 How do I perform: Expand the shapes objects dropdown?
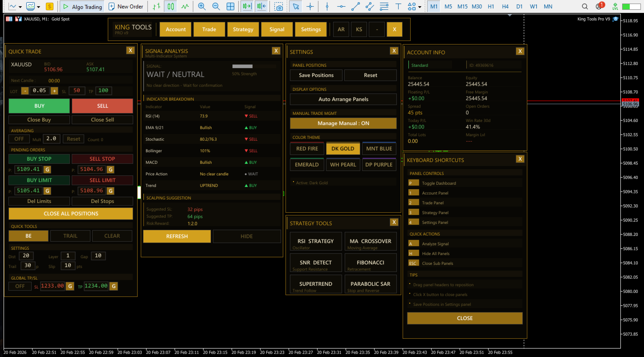(420, 7)
